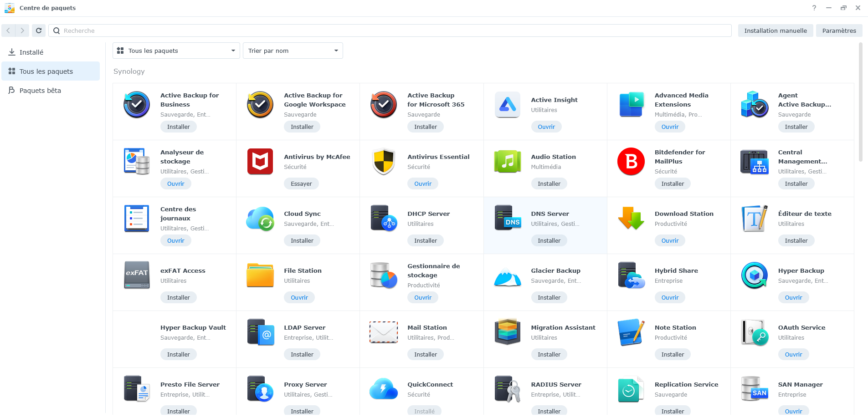
Task: Click the Note Station notebook icon
Action: 631,332
